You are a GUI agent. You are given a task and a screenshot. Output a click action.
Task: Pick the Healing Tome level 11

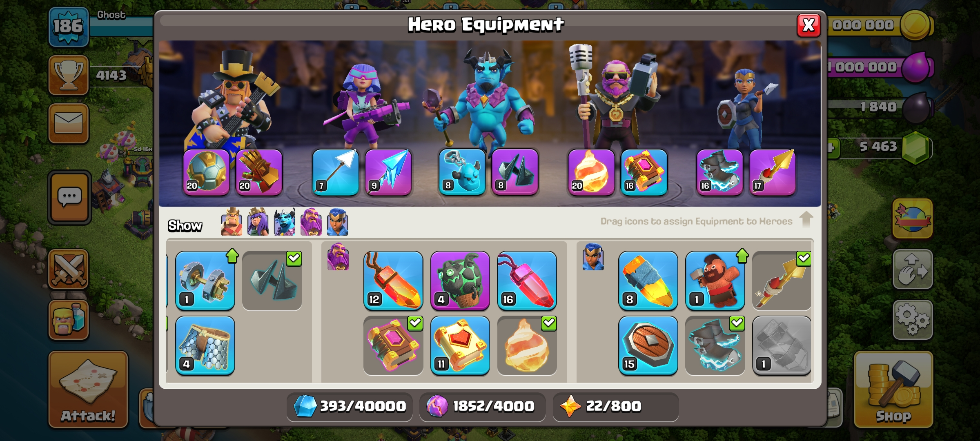[460, 345]
